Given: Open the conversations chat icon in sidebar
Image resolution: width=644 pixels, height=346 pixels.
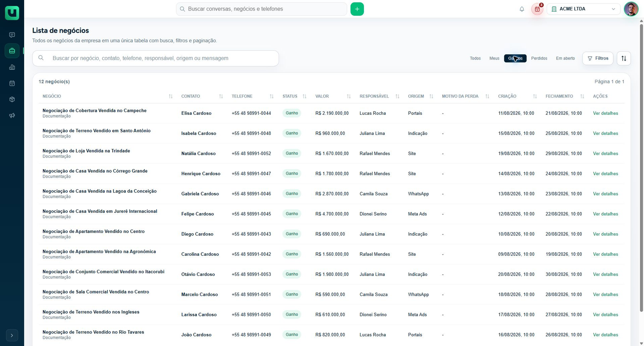Looking at the screenshot, I should pos(12,35).
